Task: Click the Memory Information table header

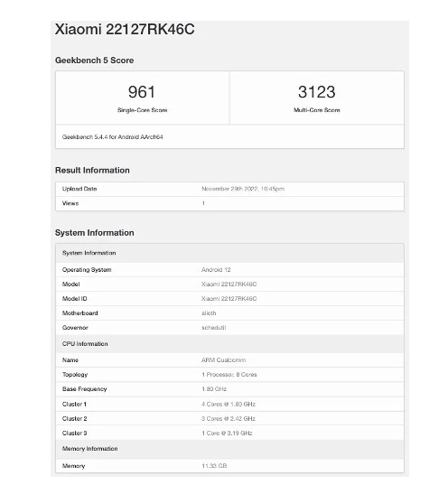Action: click(229, 449)
